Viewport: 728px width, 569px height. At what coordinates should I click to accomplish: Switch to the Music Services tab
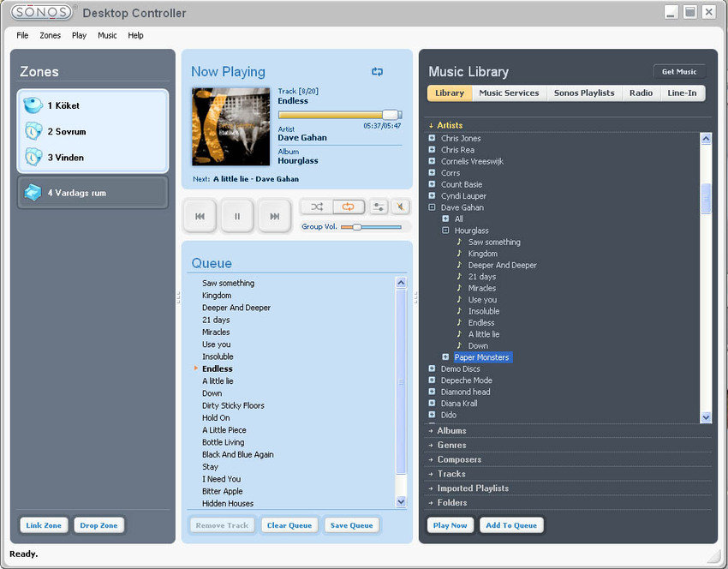click(x=509, y=93)
